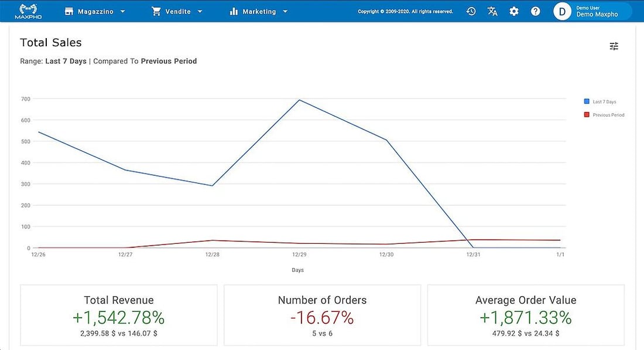Viewport: 644px width, 350px height.
Task: Open the Magazzino menu
Action: pyautogui.click(x=95, y=12)
